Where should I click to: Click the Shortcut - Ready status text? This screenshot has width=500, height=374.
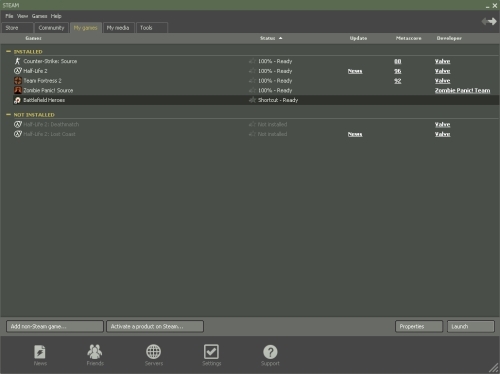[278, 100]
